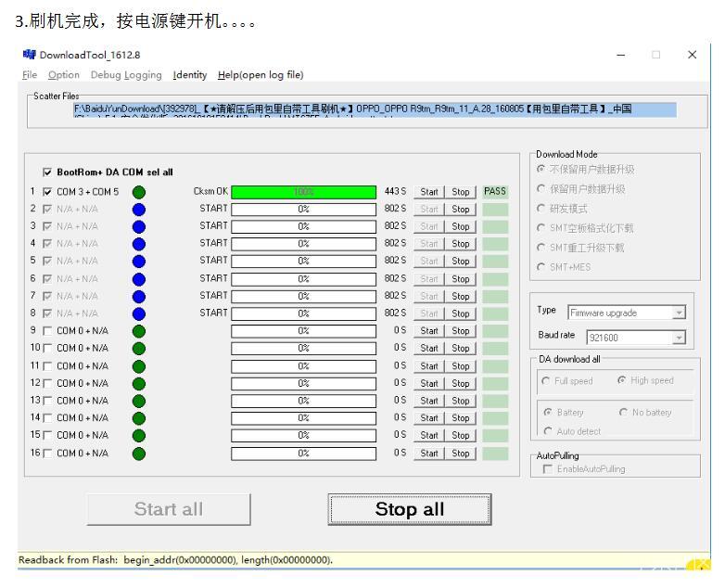725x588 pixels.
Task: Open the Help(open log file) menu
Action: 261,75
